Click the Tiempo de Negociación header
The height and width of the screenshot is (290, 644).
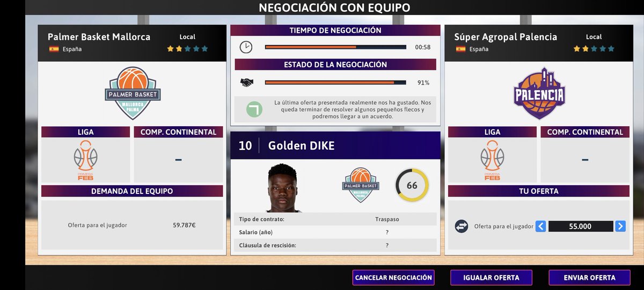click(x=335, y=31)
